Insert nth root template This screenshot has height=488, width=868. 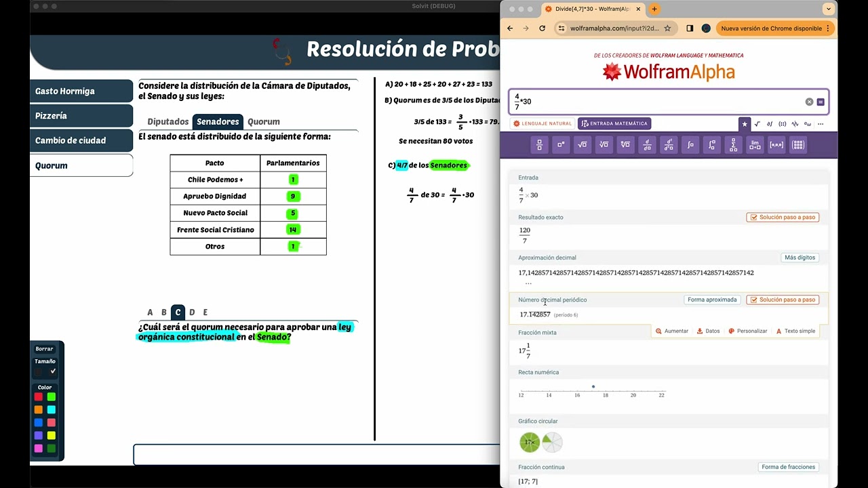(625, 144)
